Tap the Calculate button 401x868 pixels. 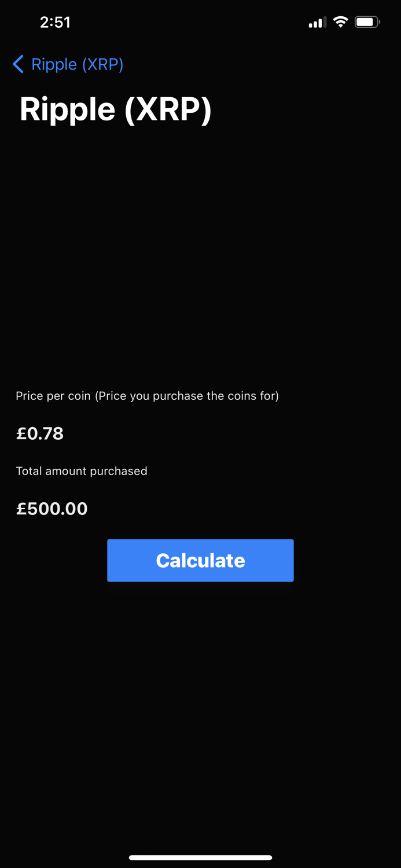pos(200,560)
